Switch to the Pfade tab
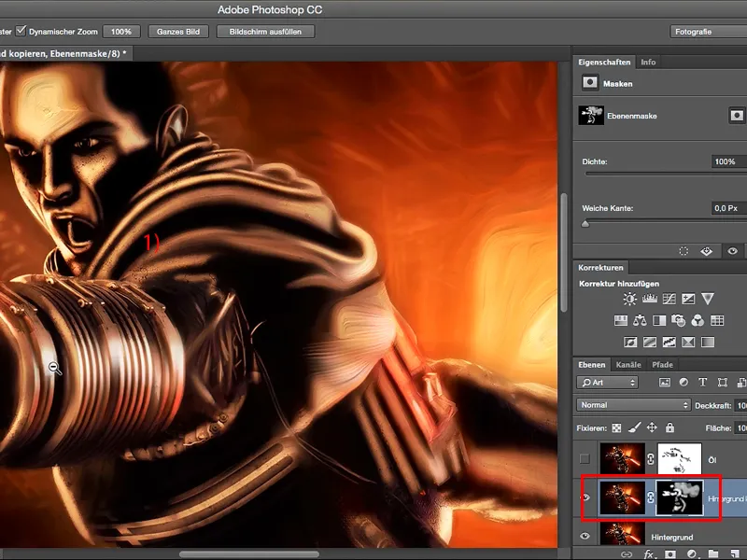Image resolution: width=747 pixels, height=560 pixels. coord(662,365)
